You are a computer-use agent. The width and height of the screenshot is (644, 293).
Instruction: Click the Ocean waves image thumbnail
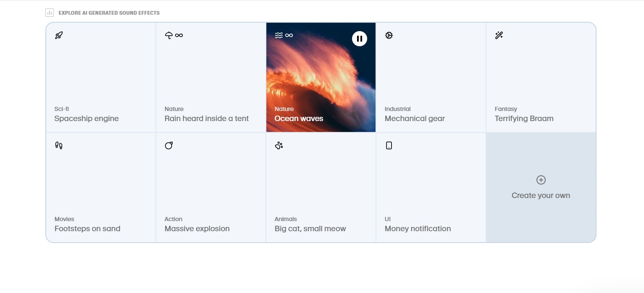click(x=321, y=77)
